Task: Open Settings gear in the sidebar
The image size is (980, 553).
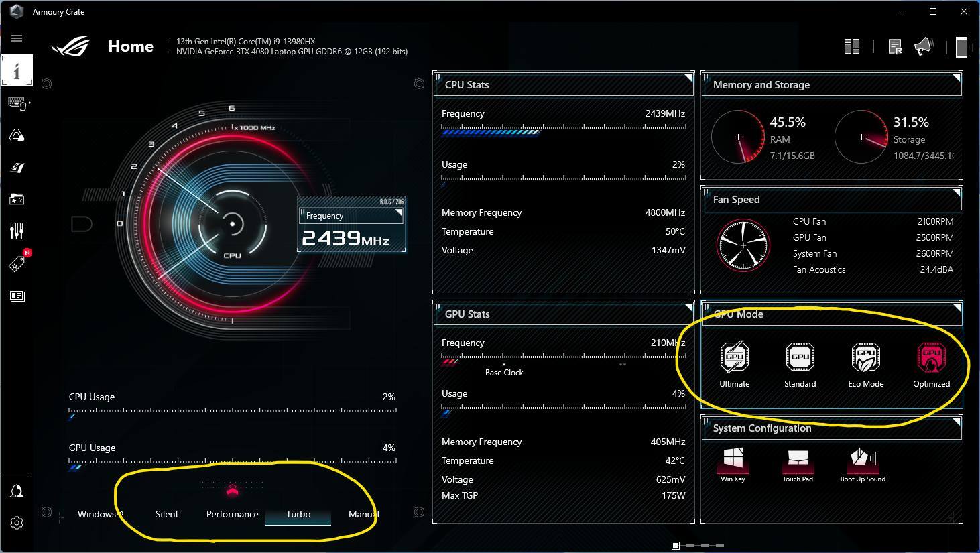Action: click(17, 523)
